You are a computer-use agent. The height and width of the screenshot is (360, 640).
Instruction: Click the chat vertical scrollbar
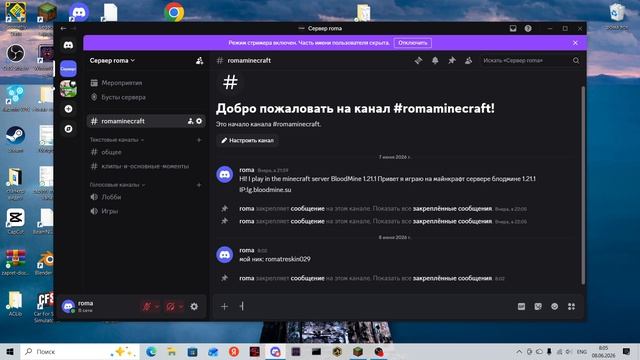coord(583,186)
